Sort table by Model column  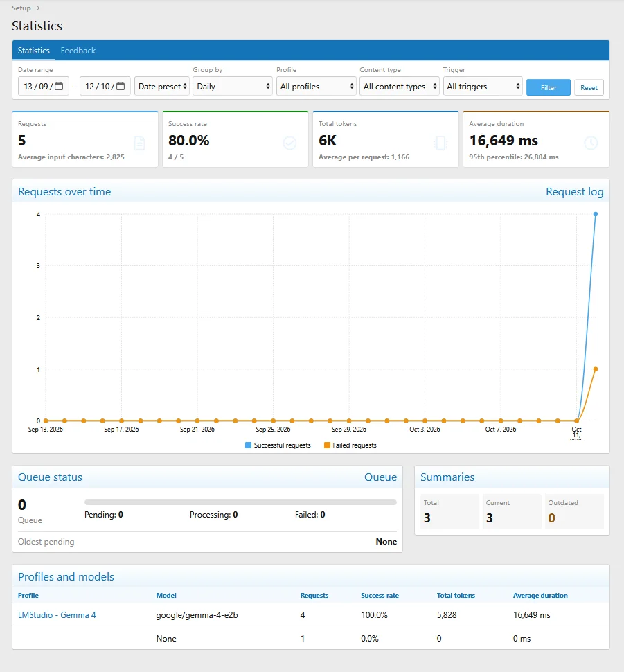(166, 595)
